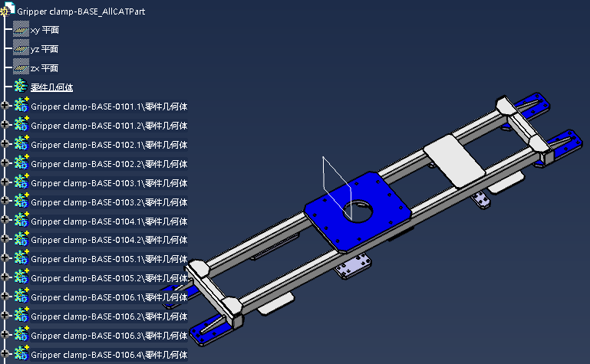The image size is (590, 364).
Task: Select the underlined 零件几何体 label
Action: 51,87
